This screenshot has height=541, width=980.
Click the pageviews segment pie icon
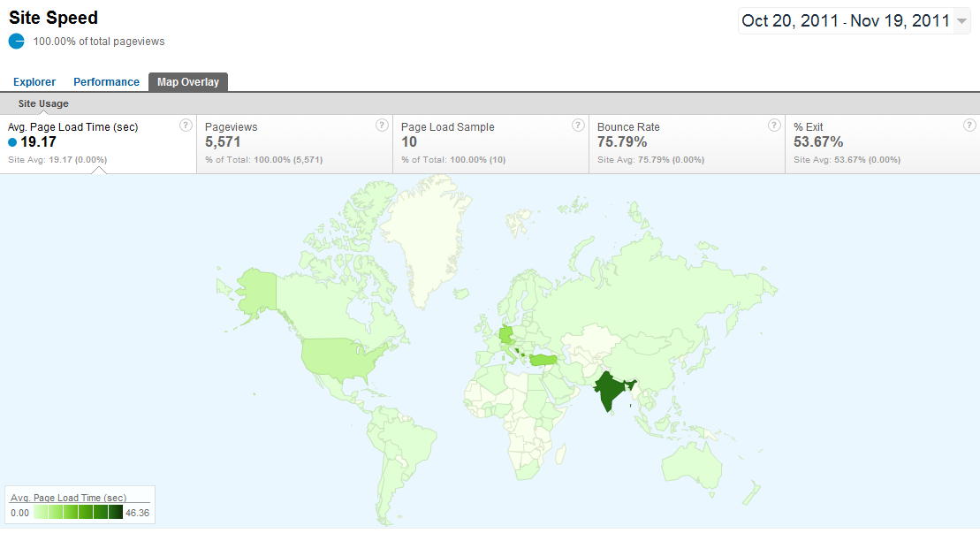click(17, 41)
